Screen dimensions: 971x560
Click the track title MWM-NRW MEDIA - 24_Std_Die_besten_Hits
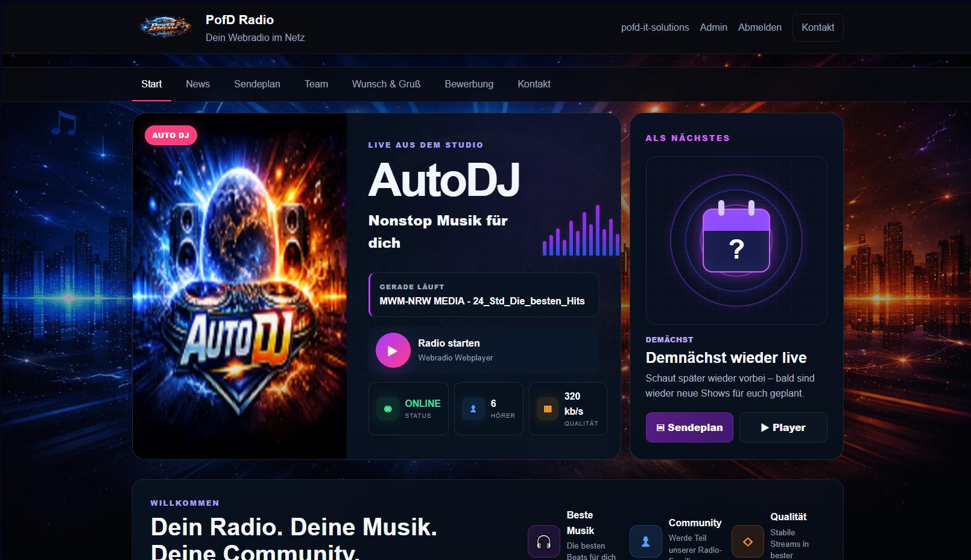tap(482, 301)
